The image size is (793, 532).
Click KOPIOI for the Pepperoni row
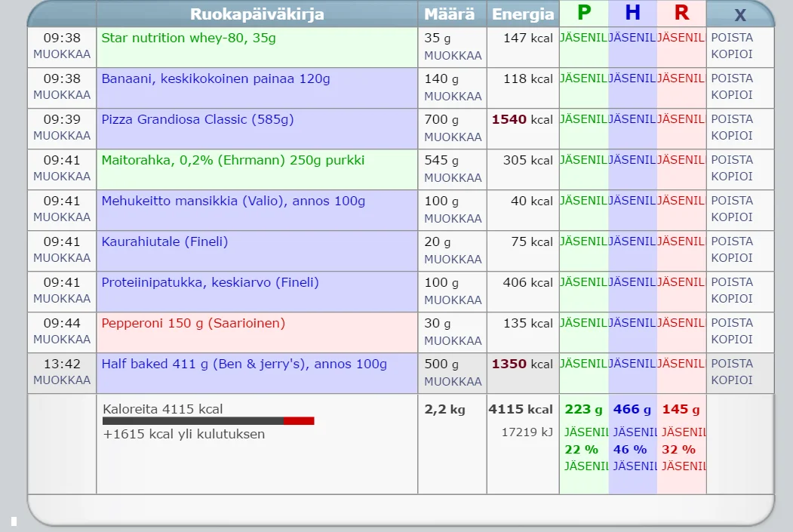[x=732, y=340]
